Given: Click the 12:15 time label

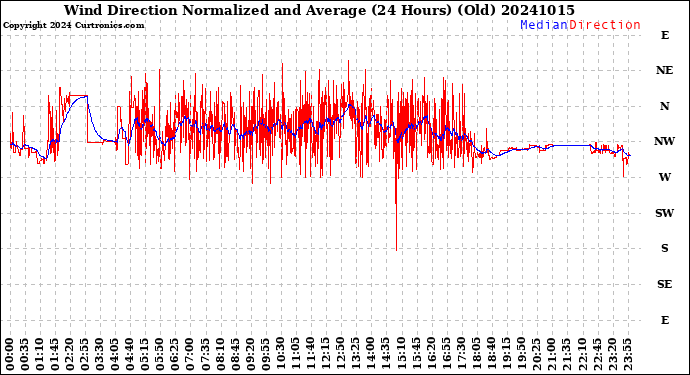Looking at the screenshot, I should tap(325, 354).
